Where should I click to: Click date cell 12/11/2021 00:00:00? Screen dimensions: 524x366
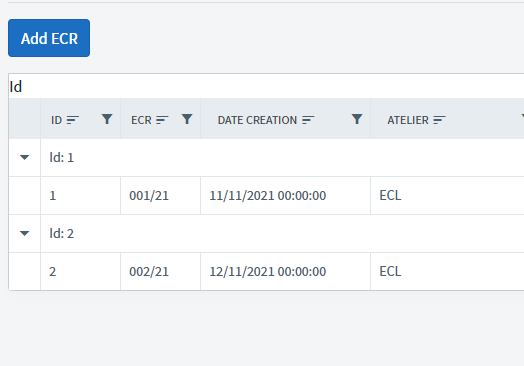click(285, 271)
